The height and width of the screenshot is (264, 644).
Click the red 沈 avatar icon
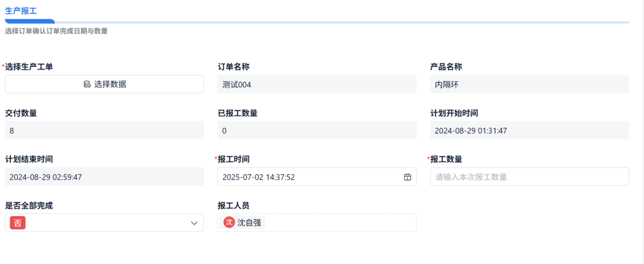229,222
